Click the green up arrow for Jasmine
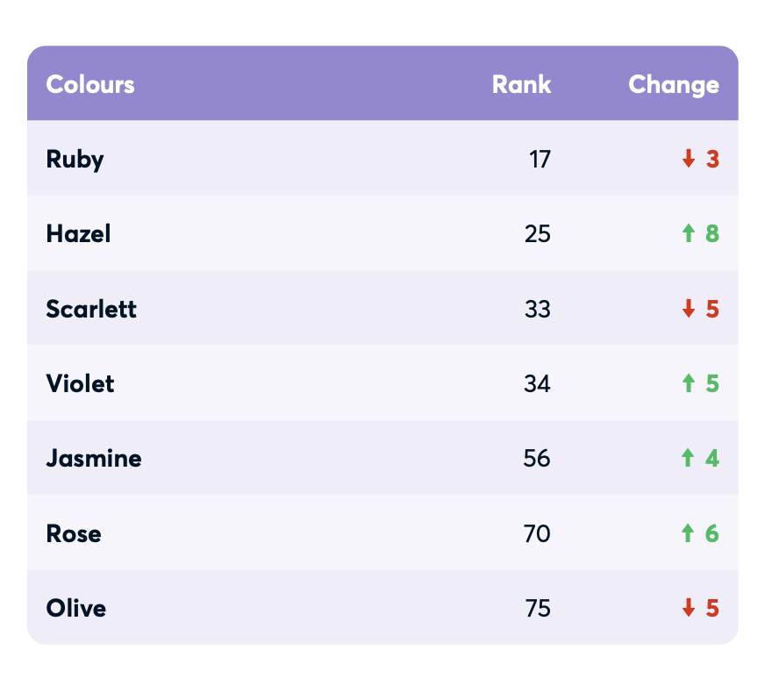The image size is (772, 700). [x=689, y=458]
